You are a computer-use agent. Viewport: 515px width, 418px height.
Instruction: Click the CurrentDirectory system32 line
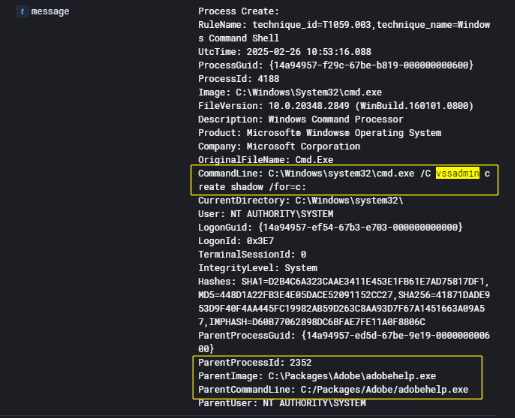301,200
